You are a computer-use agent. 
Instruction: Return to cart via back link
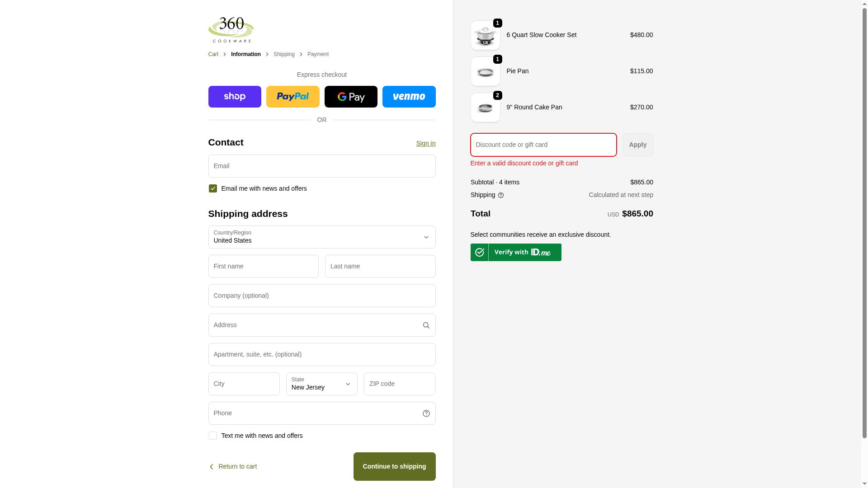click(x=233, y=466)
